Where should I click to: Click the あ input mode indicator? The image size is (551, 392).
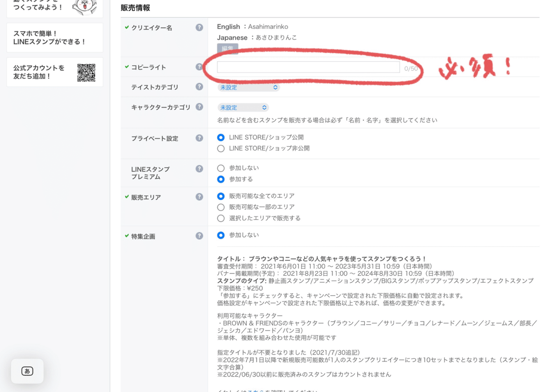tap(28, 371)
